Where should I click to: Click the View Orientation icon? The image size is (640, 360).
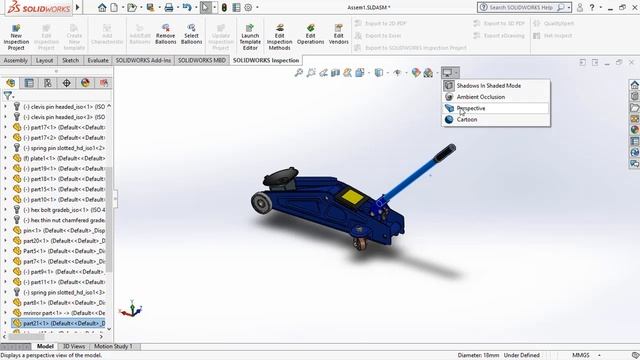point(360,73)
